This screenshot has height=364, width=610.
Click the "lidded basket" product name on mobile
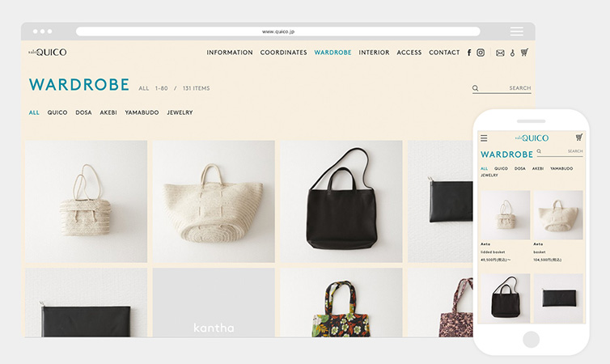(493, 252)
